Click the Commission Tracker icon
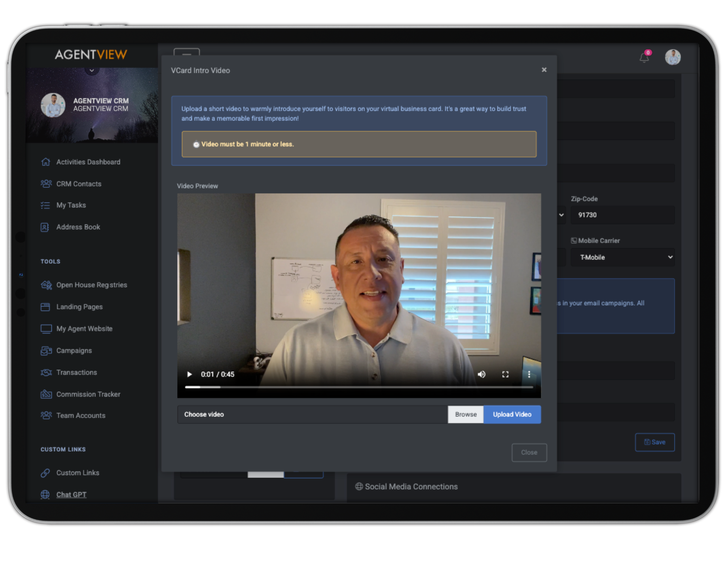This screenshot has height=566, width=728. pyautogui.click(x=46, y=394)
